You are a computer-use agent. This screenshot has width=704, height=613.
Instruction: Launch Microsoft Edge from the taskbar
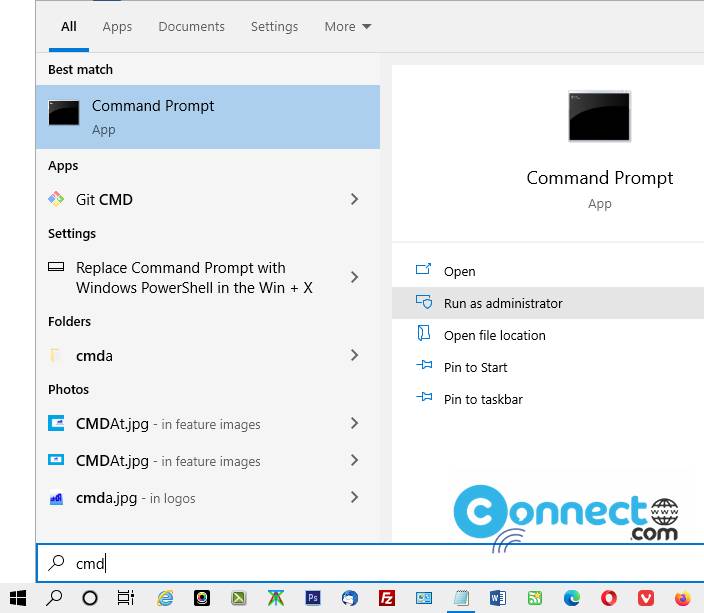tap(572, 598)
